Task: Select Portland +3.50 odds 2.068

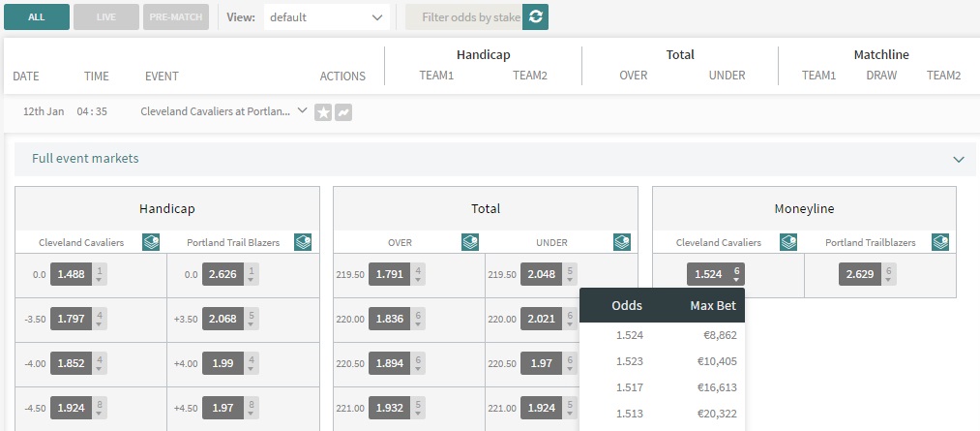Action: click(x=223, y=319)
